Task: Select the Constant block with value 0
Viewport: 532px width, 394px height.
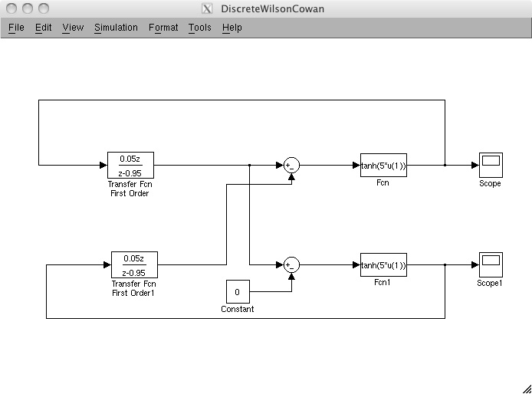Action: (x=238, y=291)
